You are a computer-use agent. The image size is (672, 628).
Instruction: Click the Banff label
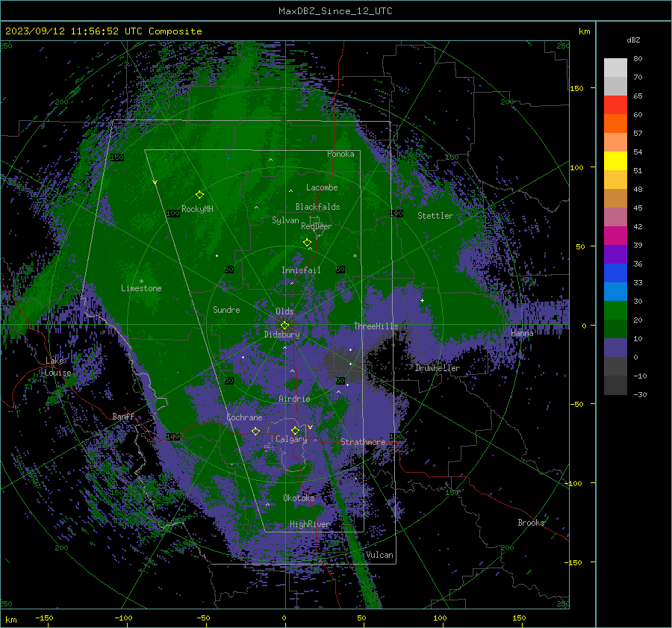(123, 416)
